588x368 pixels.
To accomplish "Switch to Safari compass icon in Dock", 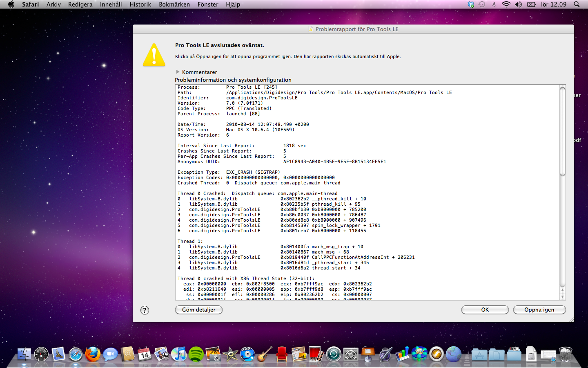I will coord(76,354).
